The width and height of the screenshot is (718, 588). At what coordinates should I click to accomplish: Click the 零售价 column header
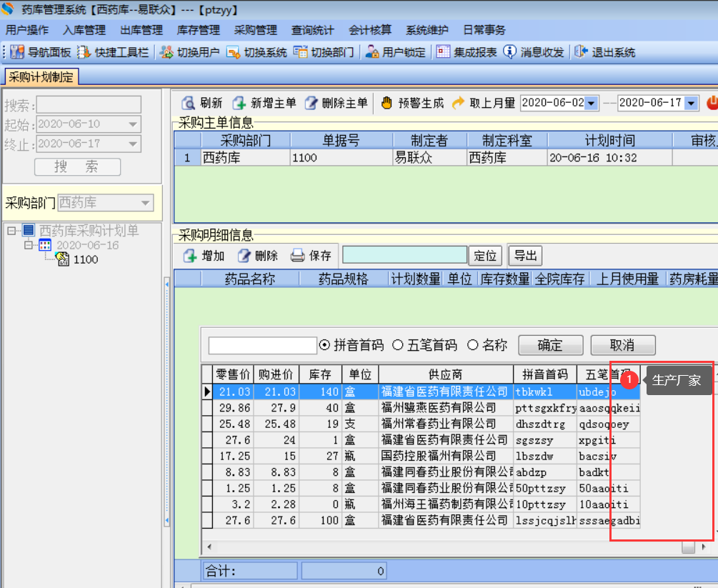[x=233, y=374]
